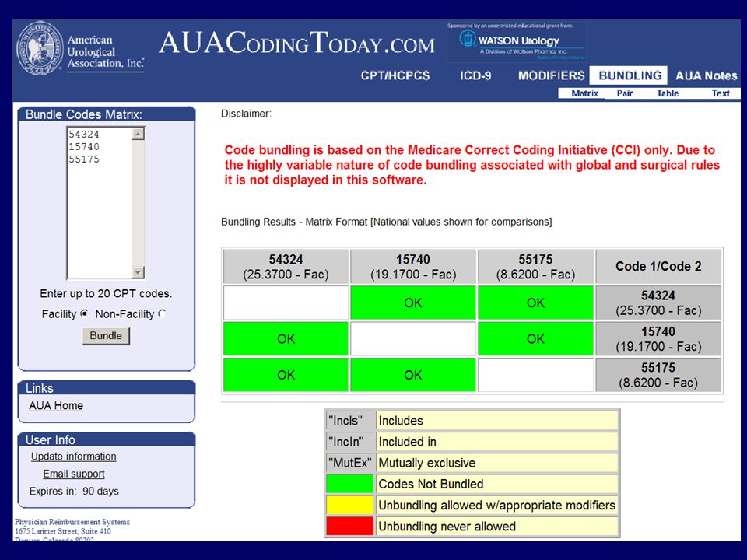Click the Code 1/Code 2 header cell
The image size is (747, 560).
tap(658, 267)
